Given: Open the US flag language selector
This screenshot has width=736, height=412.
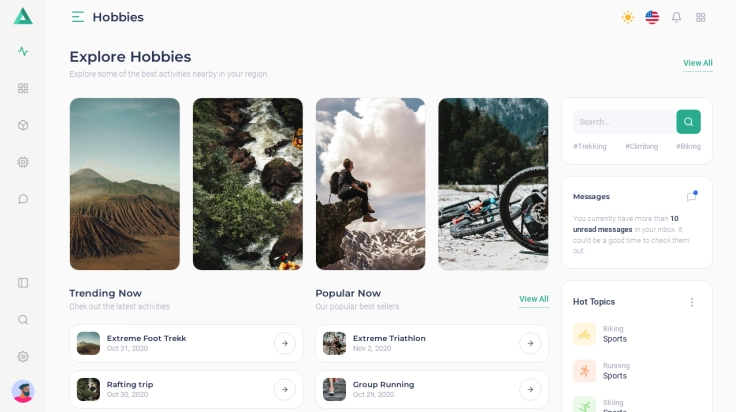Looking at the screenshot, I should [x=652, y=17].
